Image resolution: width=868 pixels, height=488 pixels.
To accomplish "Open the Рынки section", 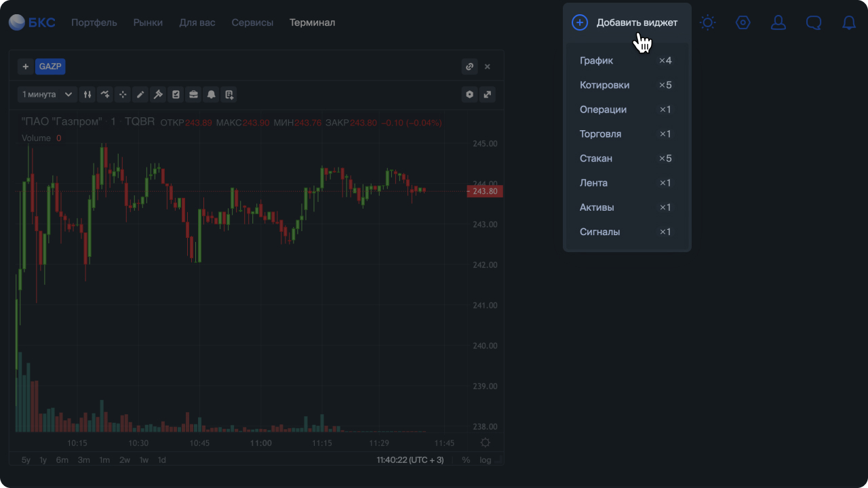I will (x=148, y=22).
